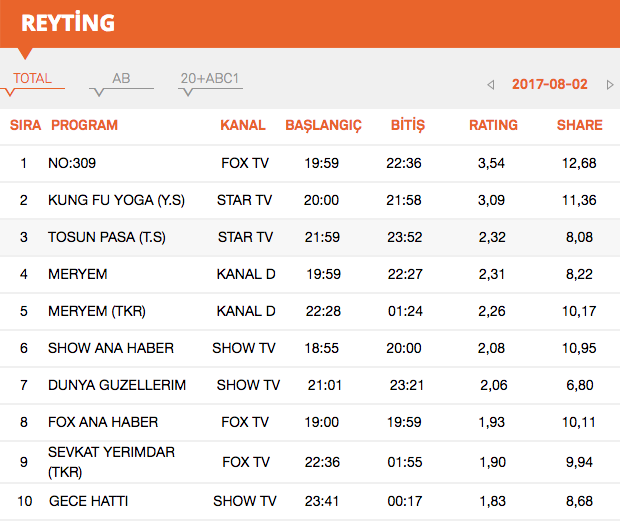Screen dimensions: 620x522
Task: Go to previous date with left arrow
Action: click(491, 85)
